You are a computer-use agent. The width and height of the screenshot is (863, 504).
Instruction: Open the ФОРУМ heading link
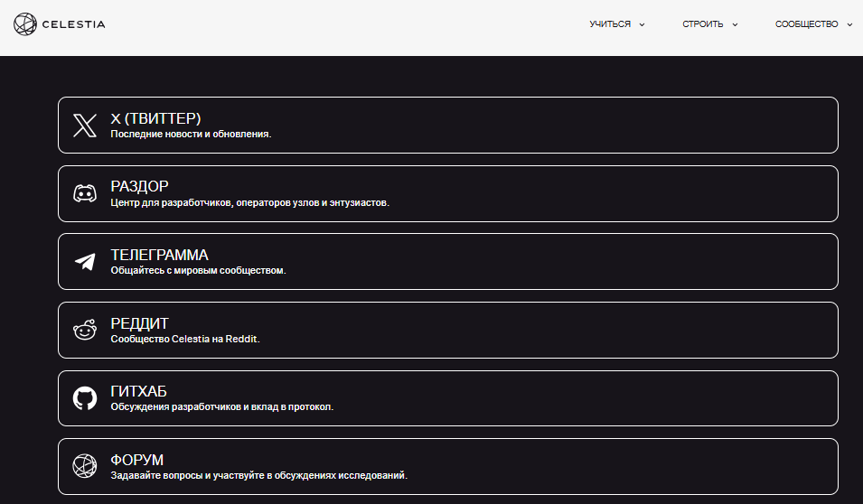(137, 460)
